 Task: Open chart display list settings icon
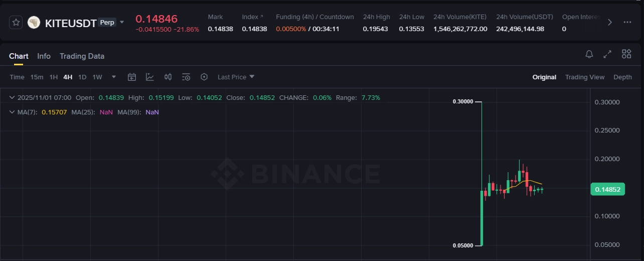pyautogui.click(x=186, y=77)
